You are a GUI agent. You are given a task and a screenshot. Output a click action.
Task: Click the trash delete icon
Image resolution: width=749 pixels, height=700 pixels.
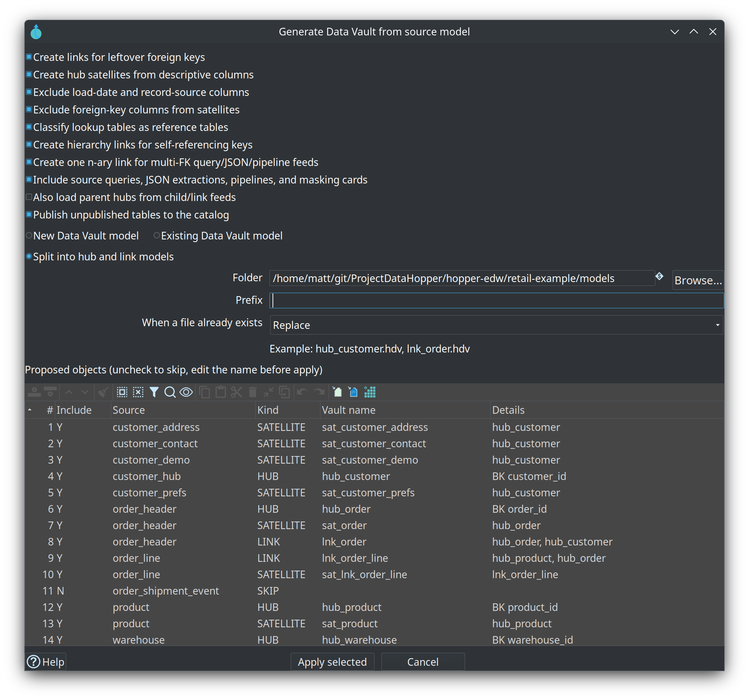pyautogui.click(x=252, y=392)
